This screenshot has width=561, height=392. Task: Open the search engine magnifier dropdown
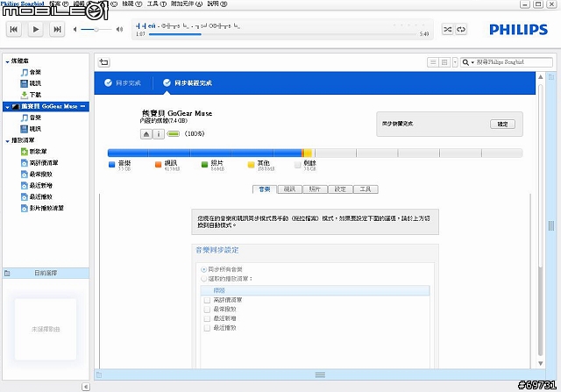tap(467, 62)
